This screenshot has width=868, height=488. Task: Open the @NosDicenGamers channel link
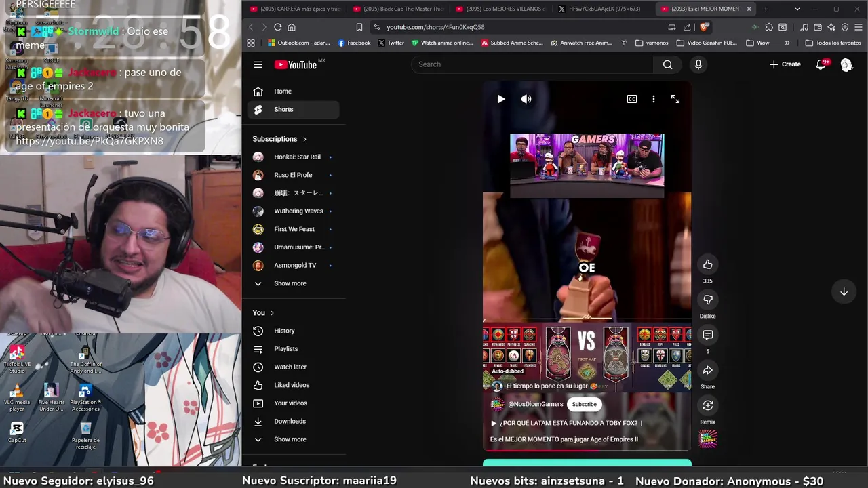click(535, 404)
